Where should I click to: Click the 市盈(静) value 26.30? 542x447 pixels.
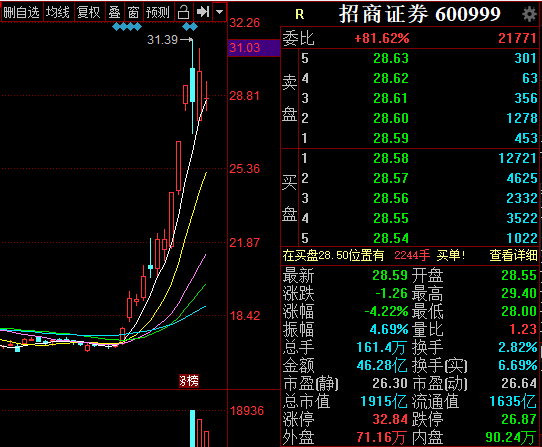pos(390,383)
